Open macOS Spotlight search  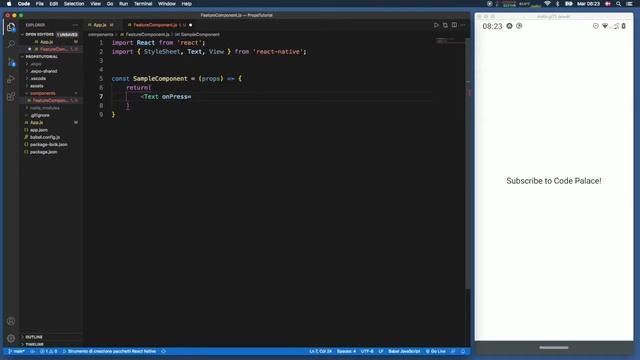pos(619,4)
